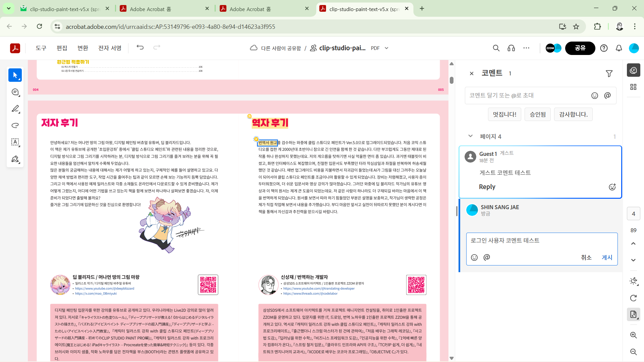The image size is (644, 362).
Task: Click the 공유 share button
Action: pos(580,48)
